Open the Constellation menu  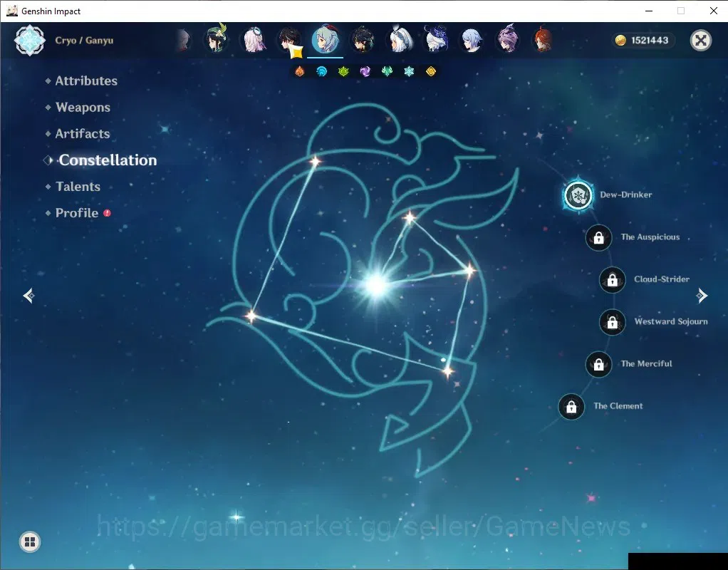tap(108, 160)
